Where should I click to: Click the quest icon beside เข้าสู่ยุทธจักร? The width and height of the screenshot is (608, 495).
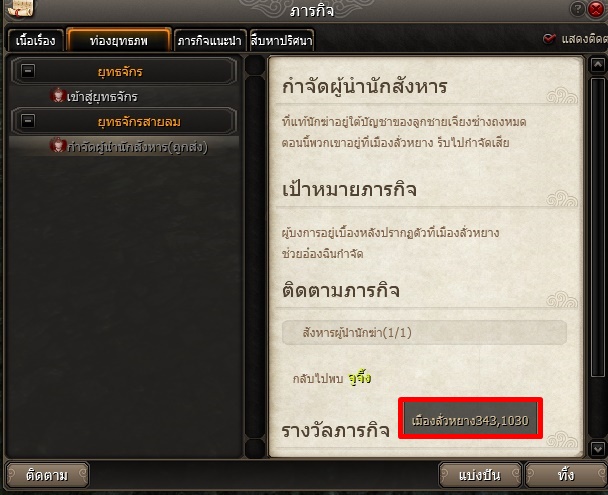[57, 95]
